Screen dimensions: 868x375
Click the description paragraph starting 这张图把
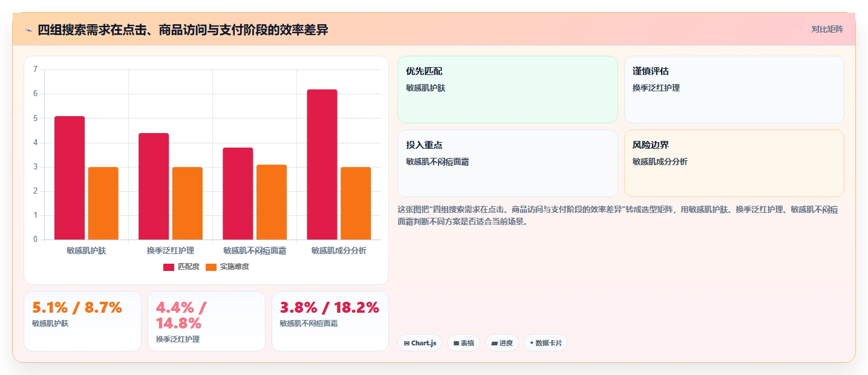(618, 215)
